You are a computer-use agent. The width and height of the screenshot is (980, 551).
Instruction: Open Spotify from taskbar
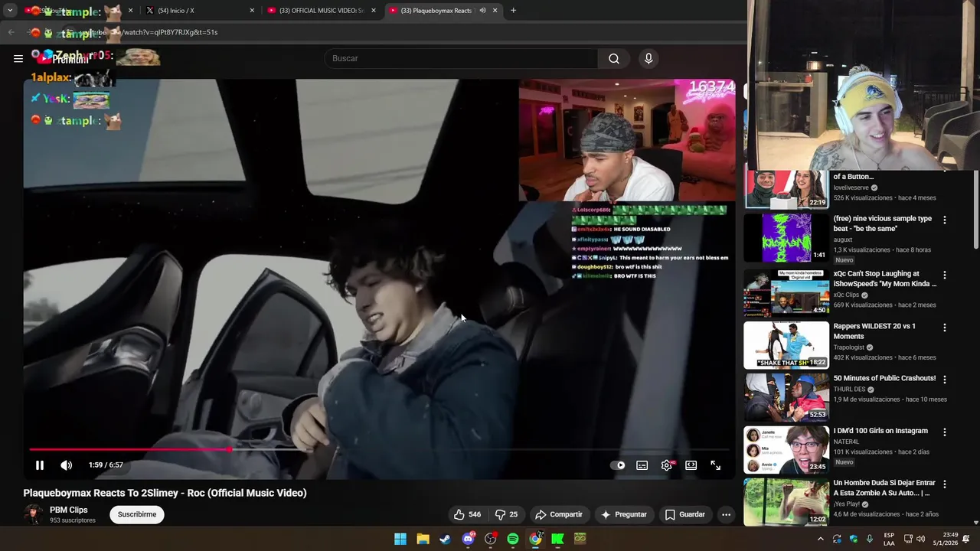pos(512,539)
